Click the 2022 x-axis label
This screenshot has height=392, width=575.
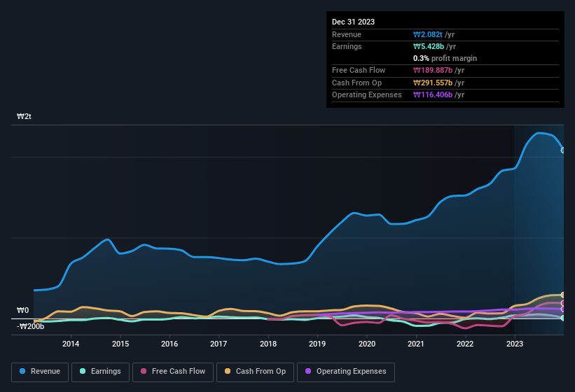coord(465,344)
